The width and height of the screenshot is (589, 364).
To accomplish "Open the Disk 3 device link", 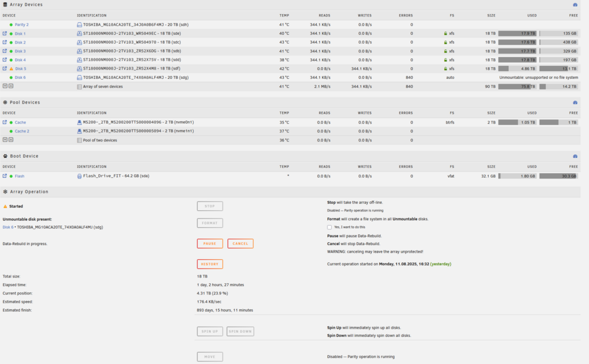I will pos(20,51).
